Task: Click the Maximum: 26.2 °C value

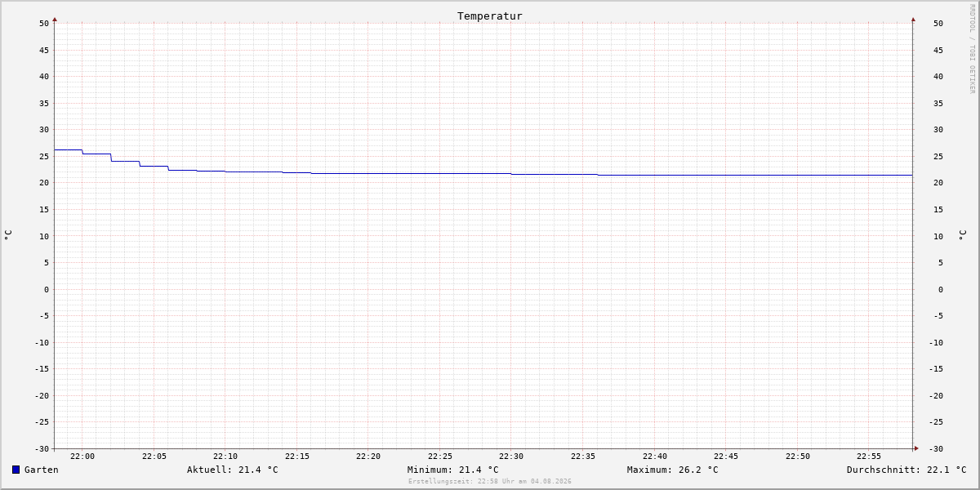Action: coord(673,470)
